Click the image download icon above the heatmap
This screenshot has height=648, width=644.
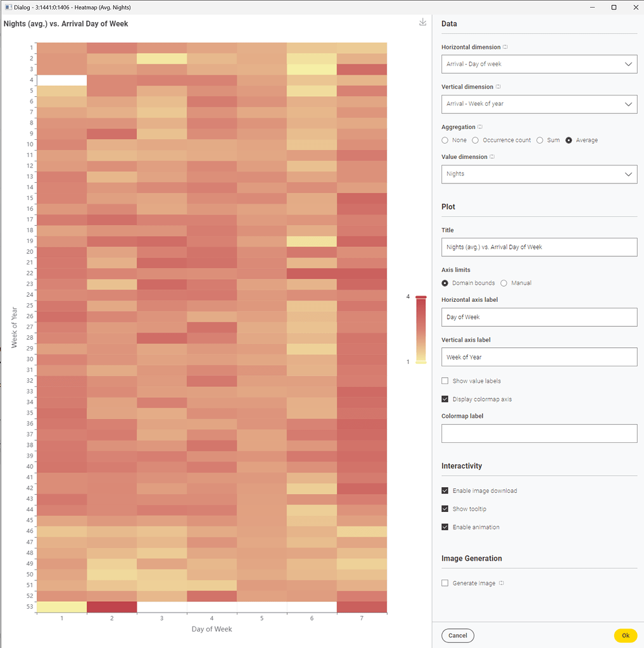(x=422, y=22)
